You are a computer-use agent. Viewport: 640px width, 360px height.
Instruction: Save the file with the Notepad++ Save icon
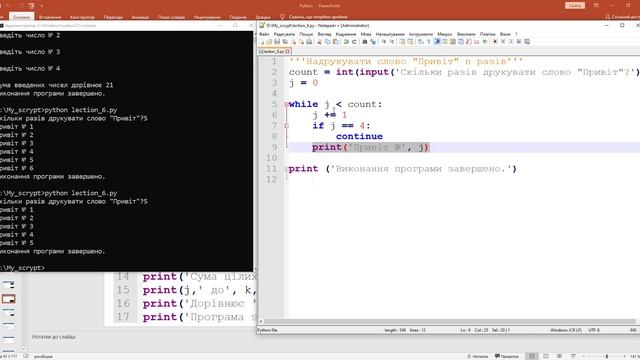tap(277, 42)
